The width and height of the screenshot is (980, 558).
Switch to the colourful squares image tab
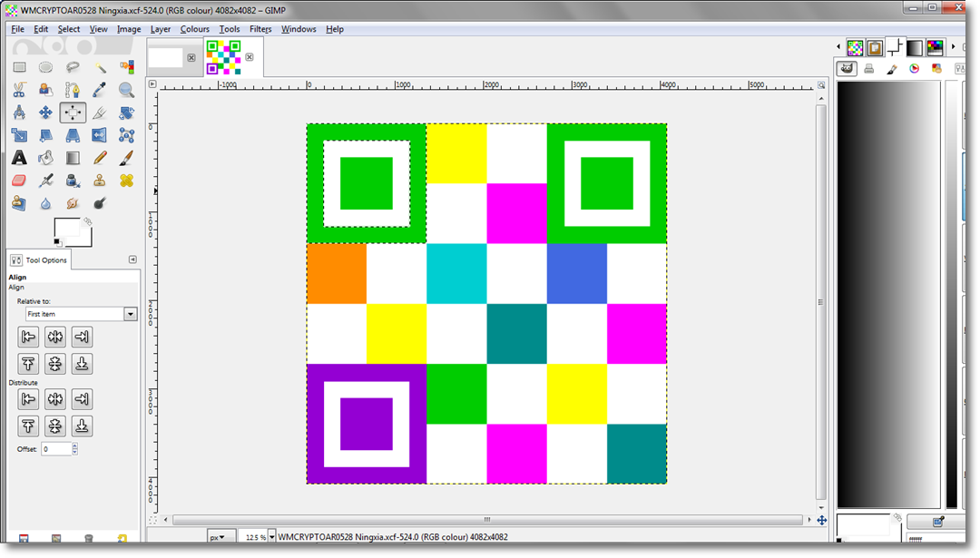tap(224, 57)
